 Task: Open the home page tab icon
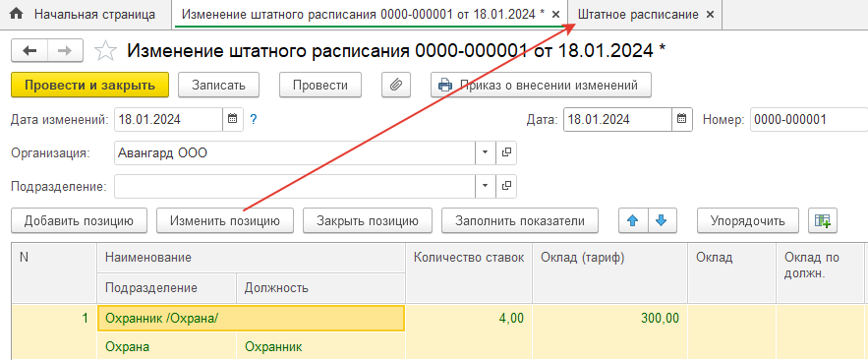[17, 14]
